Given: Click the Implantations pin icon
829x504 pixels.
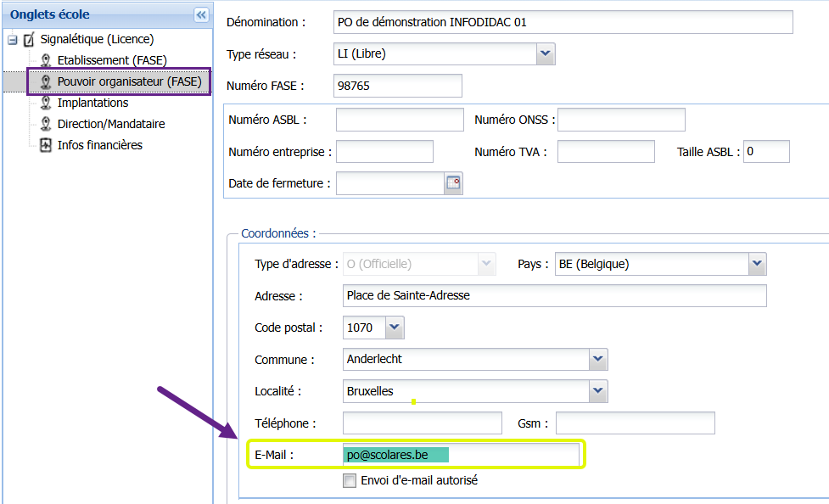Looking at the screenshot, I should [46, 103].
